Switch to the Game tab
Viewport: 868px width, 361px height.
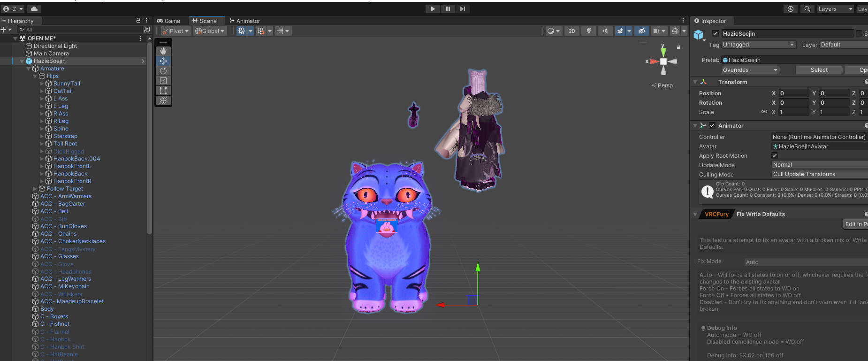pyautogui.click(x=168, y=21)
